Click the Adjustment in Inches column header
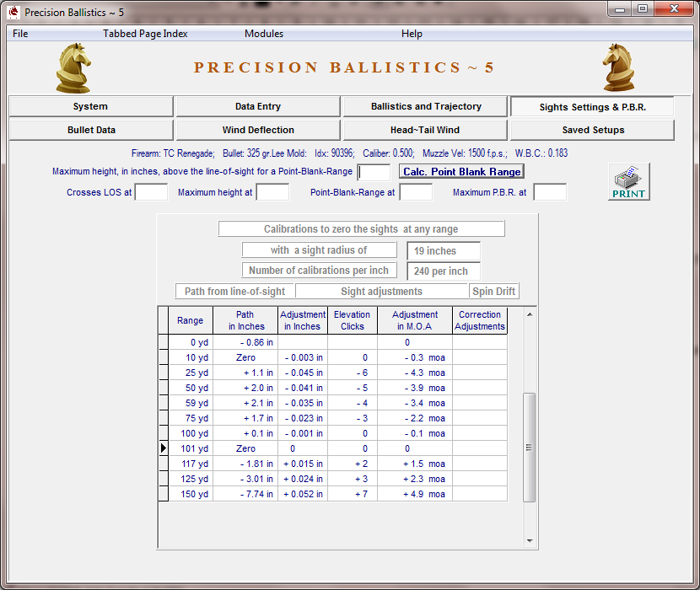Image resolution: width=700 pixels, height=590 pixels. click(303, 320)
